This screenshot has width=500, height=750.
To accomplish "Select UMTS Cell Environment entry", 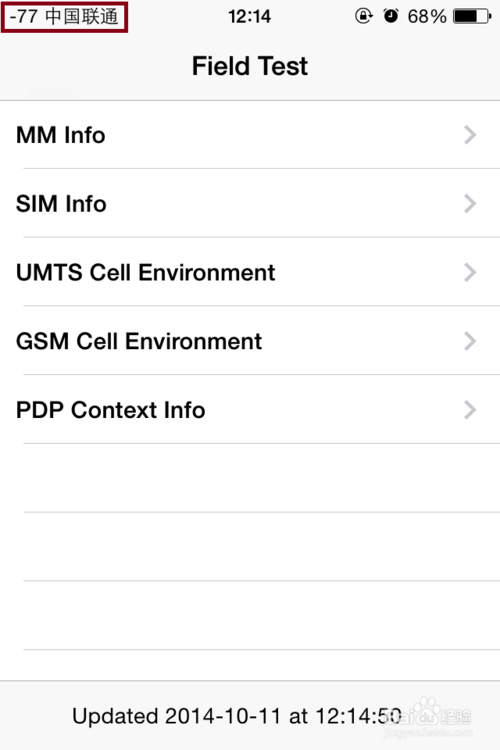I will pos(250,272).
